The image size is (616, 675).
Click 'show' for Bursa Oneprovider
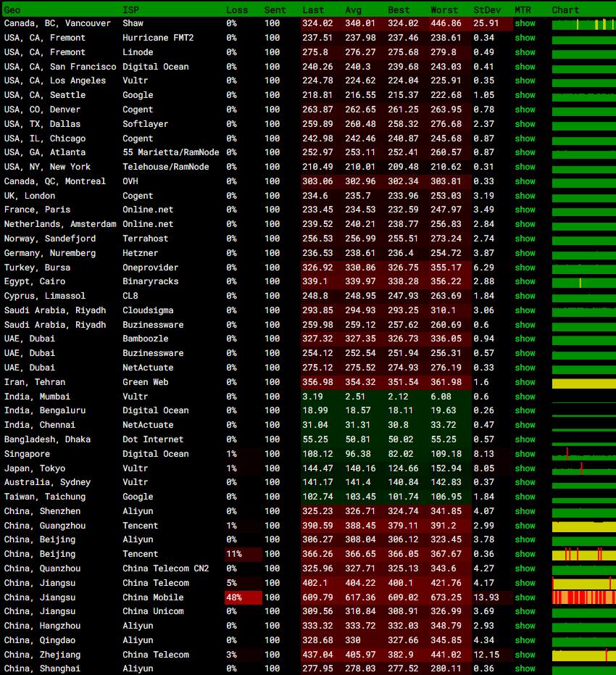click(525, 268)
